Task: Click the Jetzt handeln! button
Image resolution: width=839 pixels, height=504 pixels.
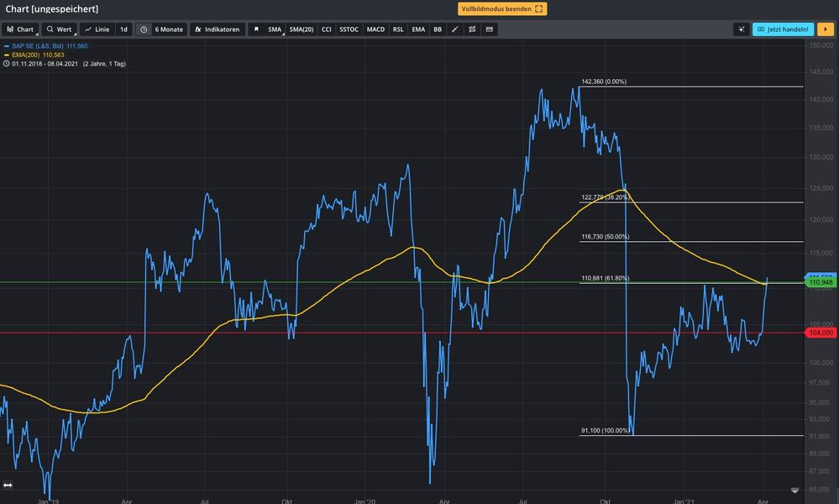Action: tap(783, 29)
